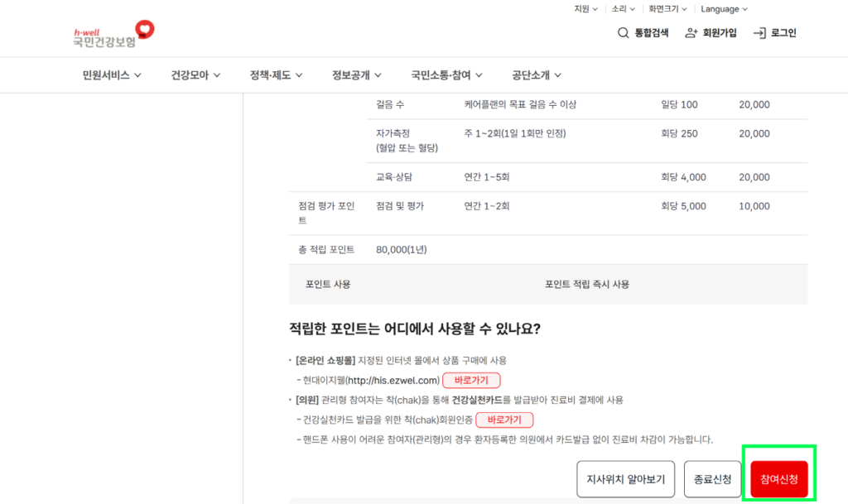Open the 민원서비스 menu

point(112,75)
